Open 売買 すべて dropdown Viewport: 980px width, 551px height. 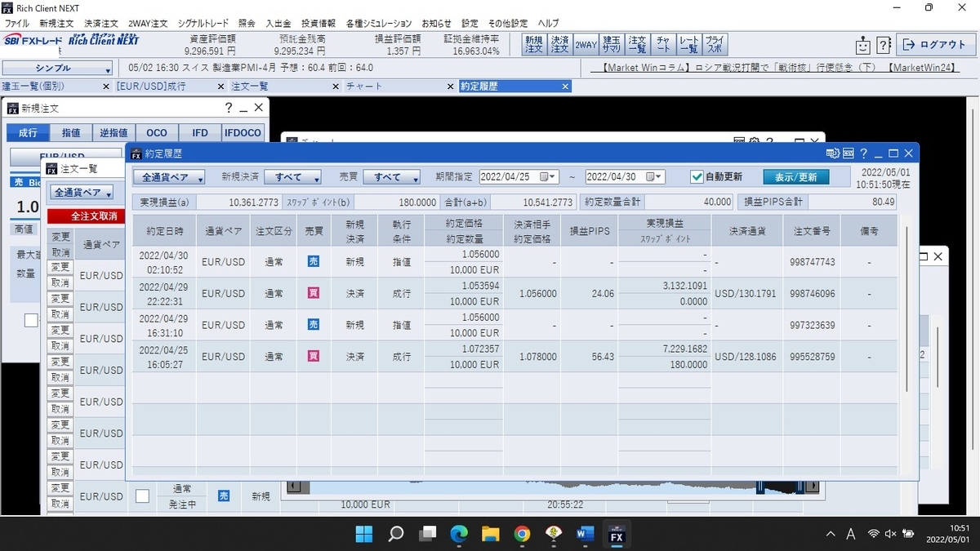tap(392, 177)
